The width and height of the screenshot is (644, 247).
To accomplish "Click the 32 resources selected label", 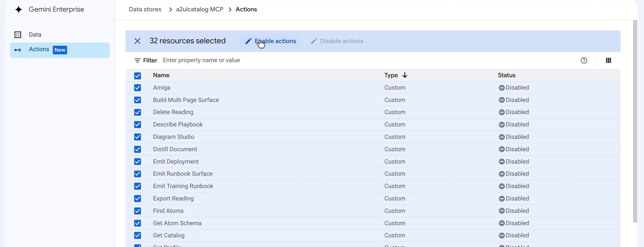I will click(188, 41).
